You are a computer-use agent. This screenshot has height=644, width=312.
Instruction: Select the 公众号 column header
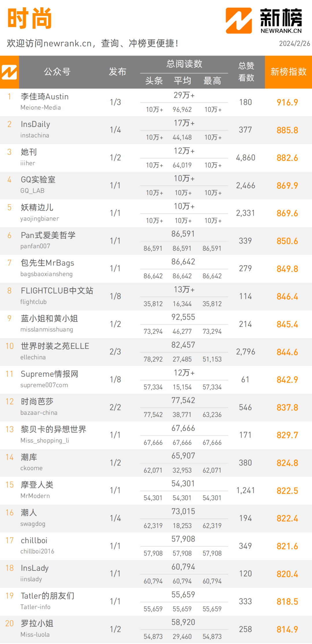pyautogui.click(x=57, y=72)
